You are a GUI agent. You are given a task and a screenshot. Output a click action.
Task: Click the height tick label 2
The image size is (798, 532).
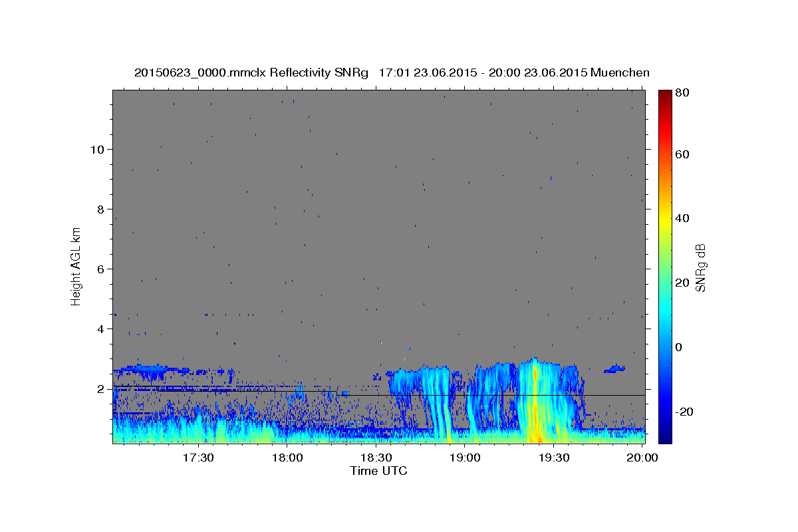click(x=101, y=388)
